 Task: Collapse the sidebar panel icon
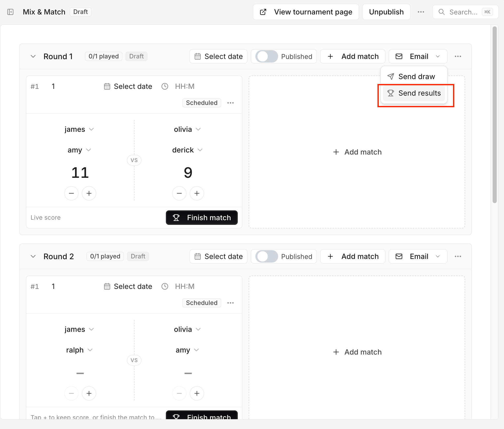(x=10, y=12)
